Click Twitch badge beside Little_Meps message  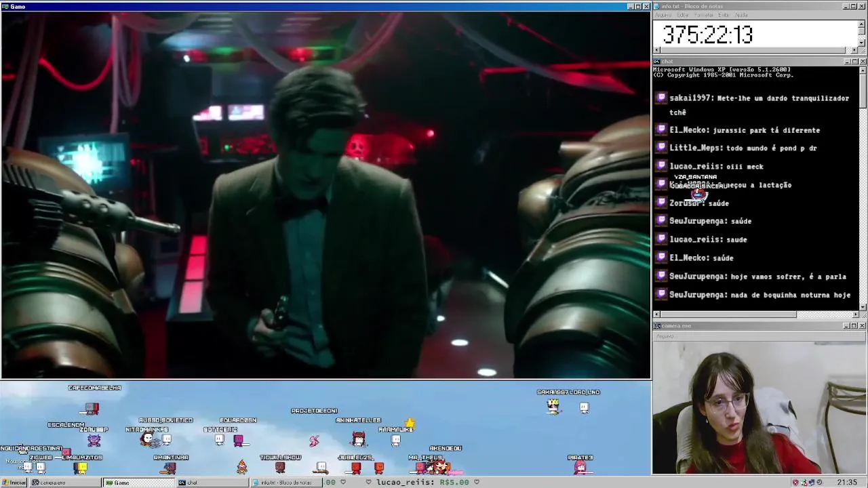pos(661,148)
